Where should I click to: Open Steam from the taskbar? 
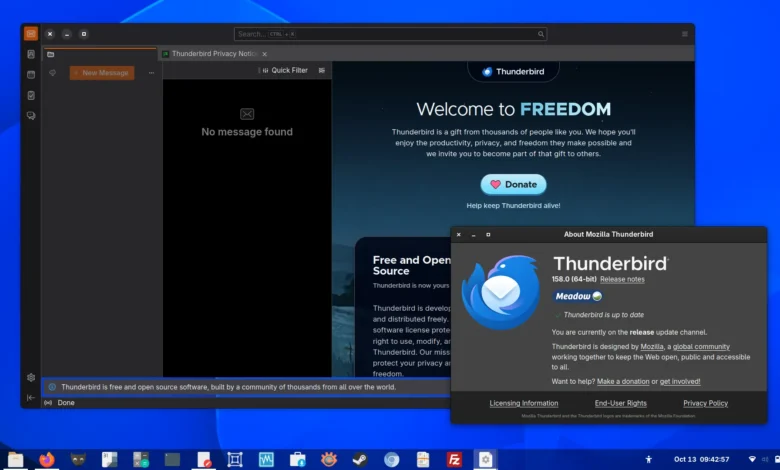pos(360,460)
